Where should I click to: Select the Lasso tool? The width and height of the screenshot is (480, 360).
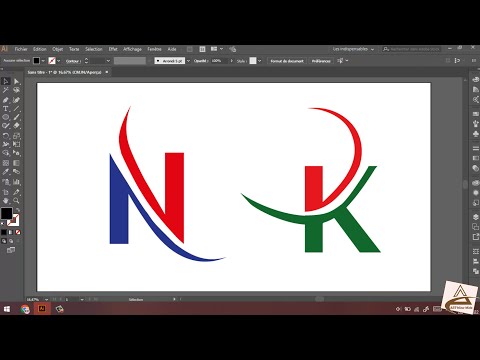point(16,90)
